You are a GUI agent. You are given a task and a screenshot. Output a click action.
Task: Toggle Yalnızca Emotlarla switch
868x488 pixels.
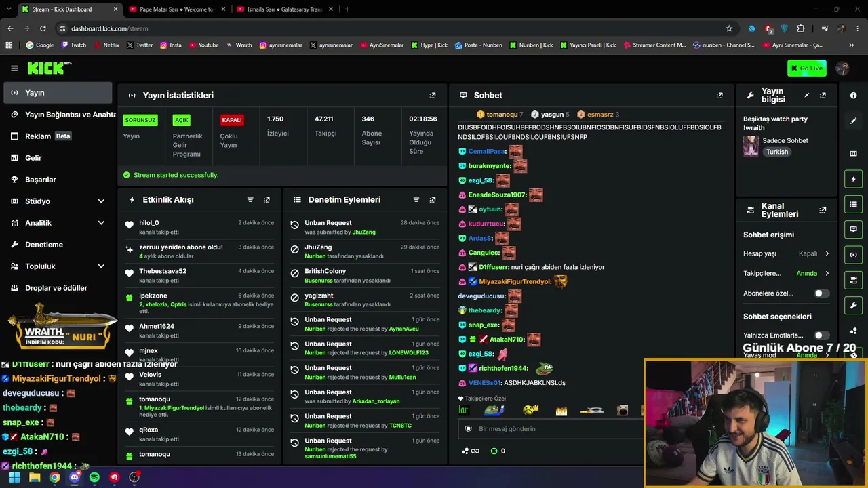coord(821,335)
